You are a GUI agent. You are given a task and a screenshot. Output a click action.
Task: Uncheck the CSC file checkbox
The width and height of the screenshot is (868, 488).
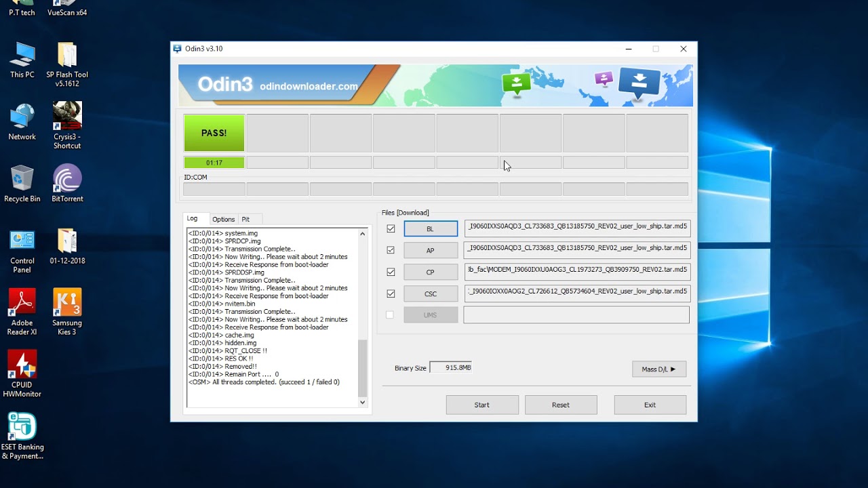(x=391, y=293)
